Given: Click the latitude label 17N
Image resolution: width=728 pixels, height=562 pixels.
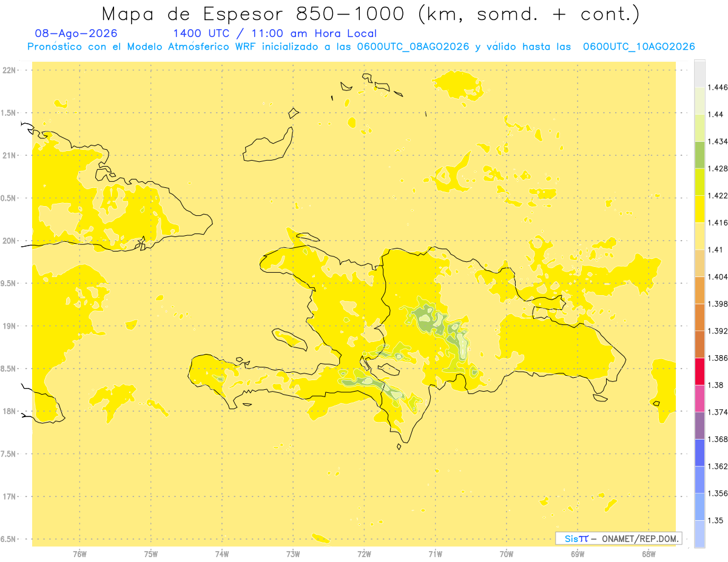Looking at the screenshot, I should point(10,497).
